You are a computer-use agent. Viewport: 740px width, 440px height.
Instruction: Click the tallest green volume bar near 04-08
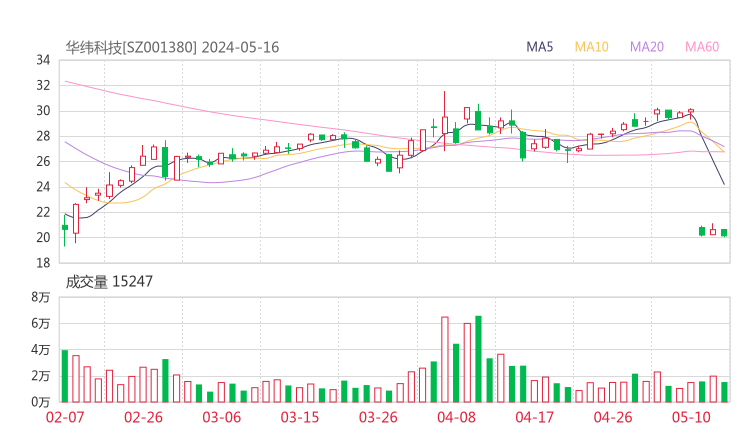[x=478, y=359]
